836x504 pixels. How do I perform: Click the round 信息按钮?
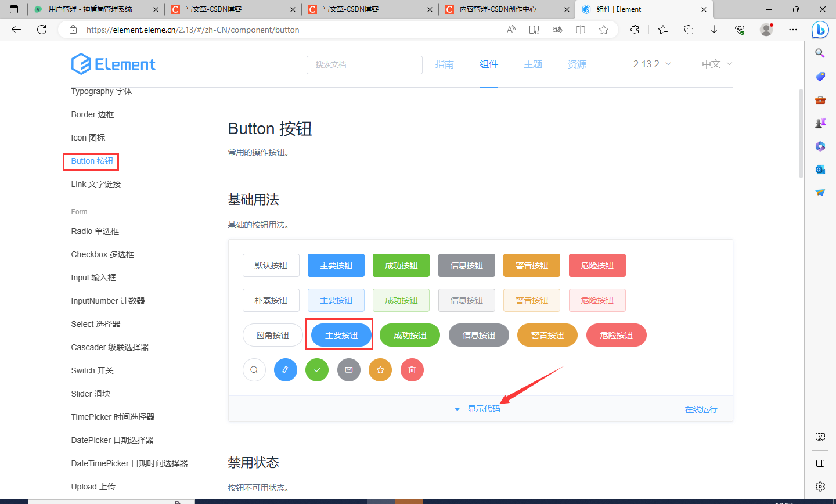(x=479, y=335)
